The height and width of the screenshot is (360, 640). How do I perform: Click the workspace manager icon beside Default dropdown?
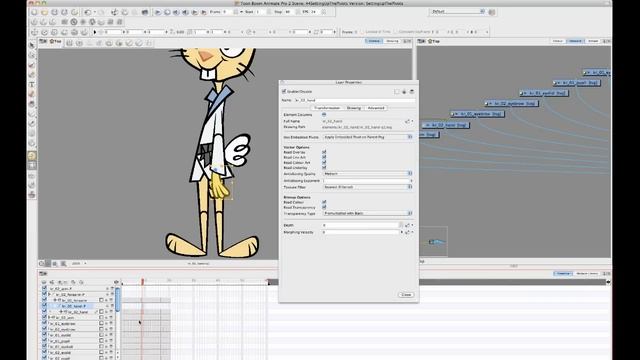click(x=492, y=12)
